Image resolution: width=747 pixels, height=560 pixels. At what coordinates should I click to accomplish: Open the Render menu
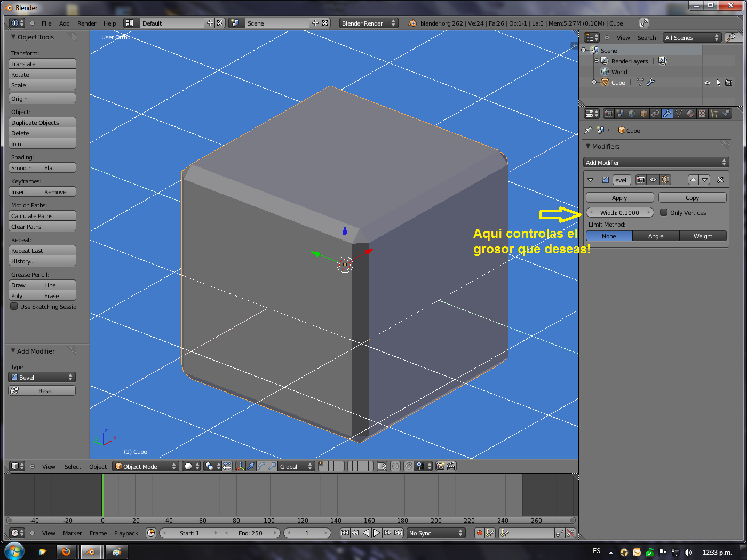pyautogui.click(x=86, y=23)
